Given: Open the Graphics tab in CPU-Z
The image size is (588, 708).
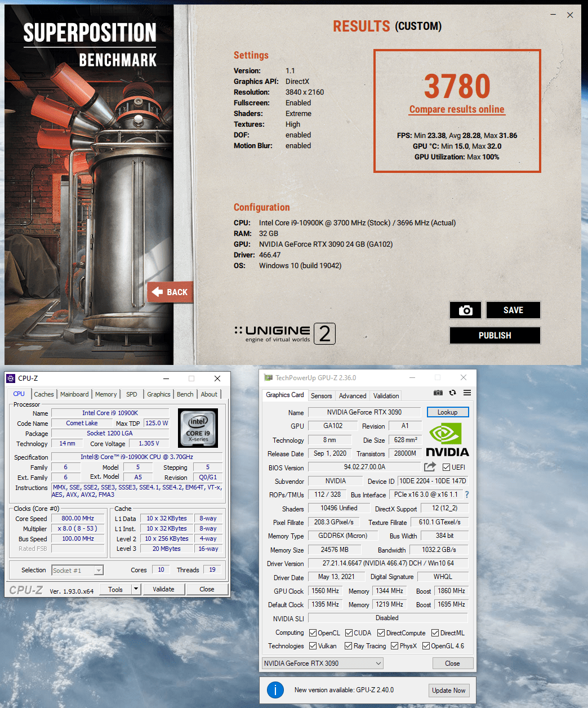Looking at the screenshot, I should pos(159,394).
